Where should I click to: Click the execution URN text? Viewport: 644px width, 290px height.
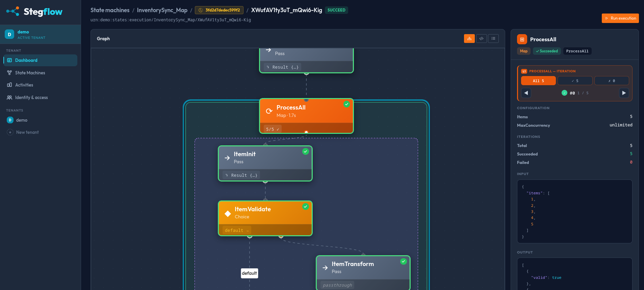tap(171, 20)
